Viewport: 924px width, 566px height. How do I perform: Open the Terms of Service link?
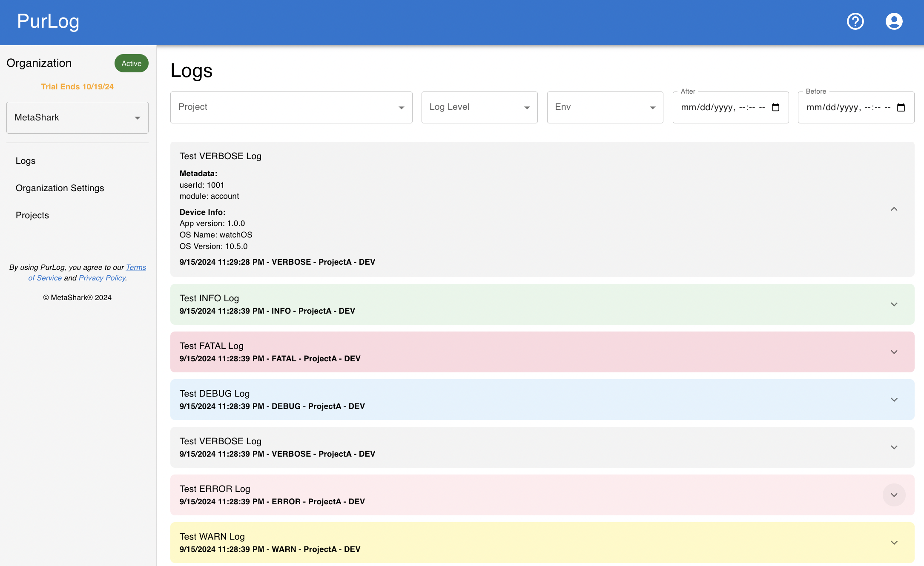click(136, 267)
